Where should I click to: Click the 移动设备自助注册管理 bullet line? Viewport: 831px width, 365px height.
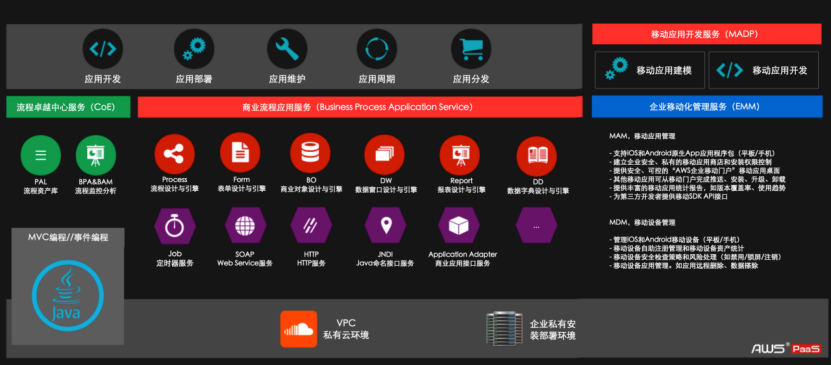coord(676,248)
